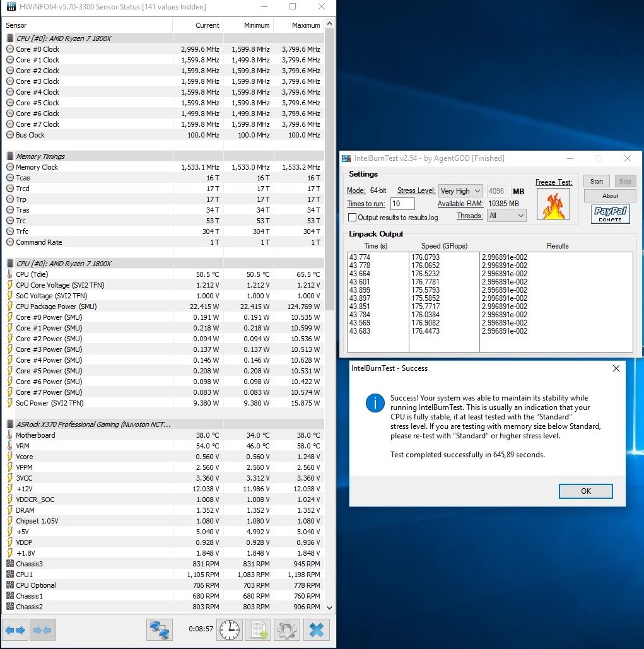Click the 43.774 time value in Linpack Output
The height and width of the screenshot is (649, 644).
(x=360, y=257)
